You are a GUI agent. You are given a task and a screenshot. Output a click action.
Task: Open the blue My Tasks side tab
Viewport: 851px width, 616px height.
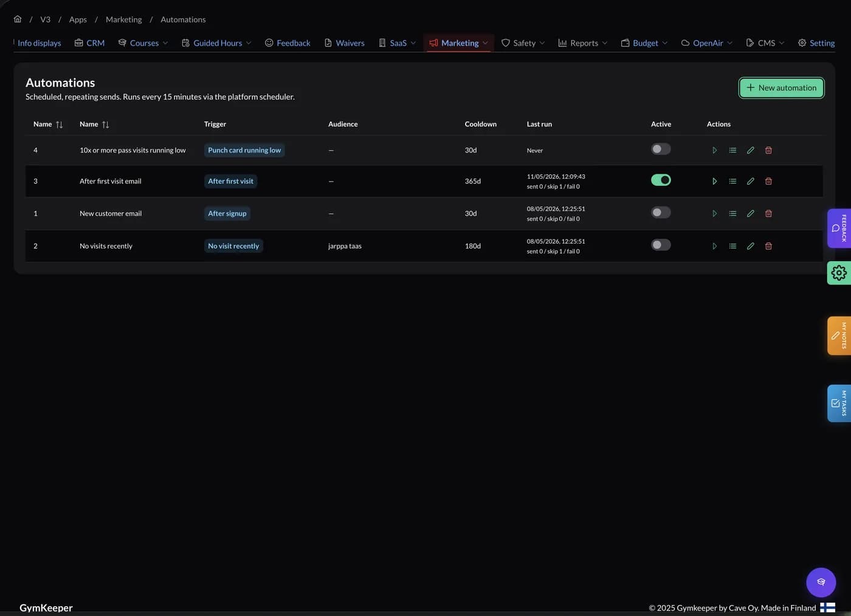pyautogui.click(x=839, y=403)
